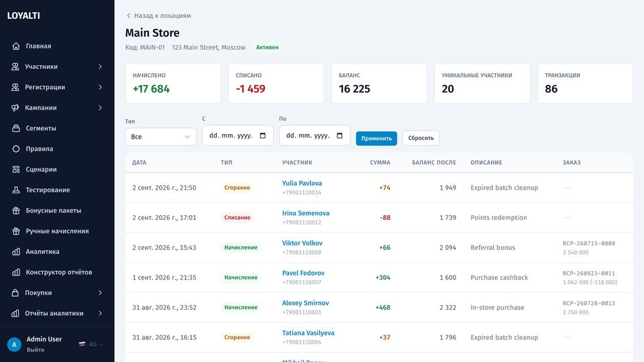This screenshot has width=644, height=362.
Task: Click the Ручные начисления gift icon
Action: 16,231
